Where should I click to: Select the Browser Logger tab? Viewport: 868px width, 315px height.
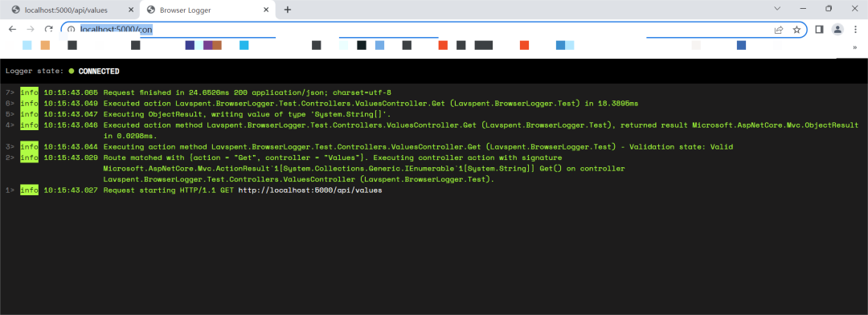pos(207,10)
